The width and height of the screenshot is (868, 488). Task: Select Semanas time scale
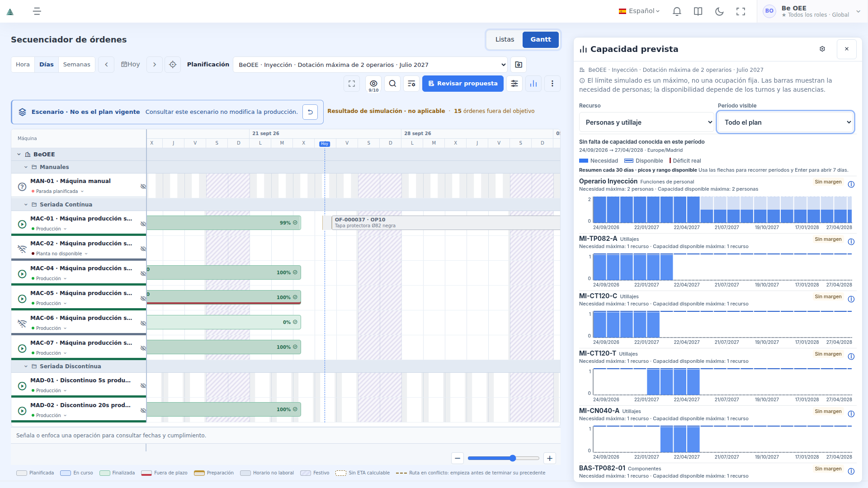coord(76,65)
